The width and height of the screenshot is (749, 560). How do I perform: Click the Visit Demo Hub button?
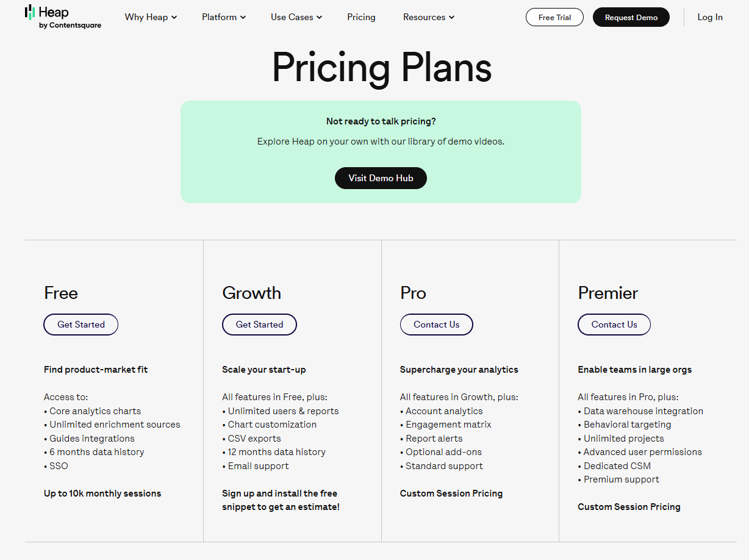(x=381, y=178)
